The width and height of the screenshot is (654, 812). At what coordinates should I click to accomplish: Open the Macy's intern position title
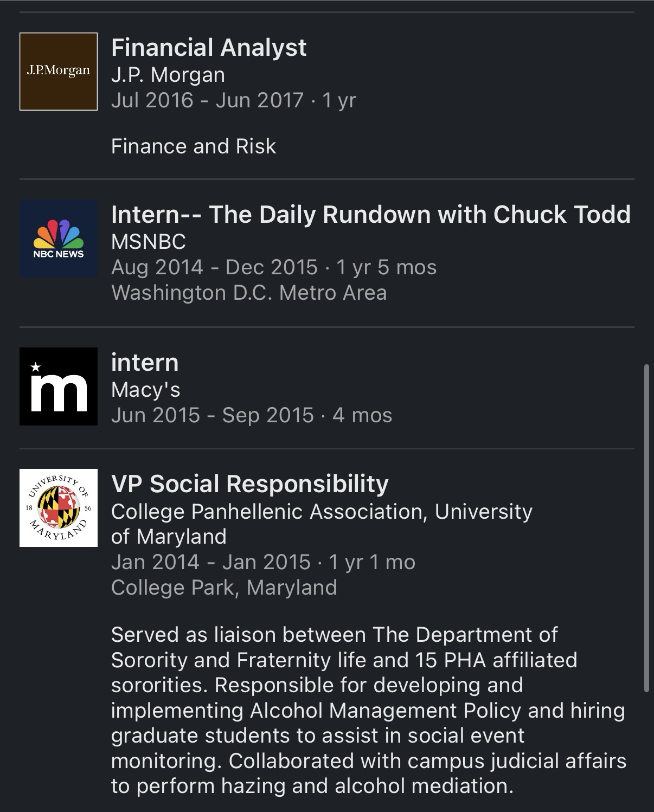pos(145,363)
